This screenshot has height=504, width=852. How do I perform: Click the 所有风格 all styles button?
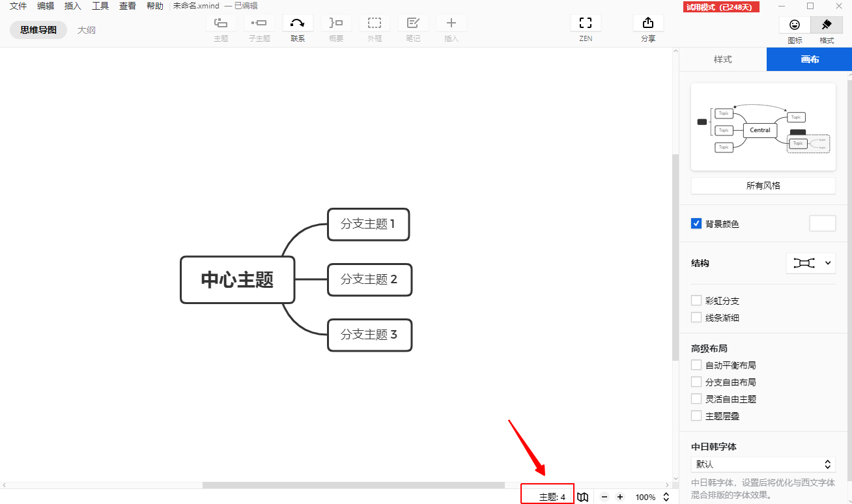[763, 186]
